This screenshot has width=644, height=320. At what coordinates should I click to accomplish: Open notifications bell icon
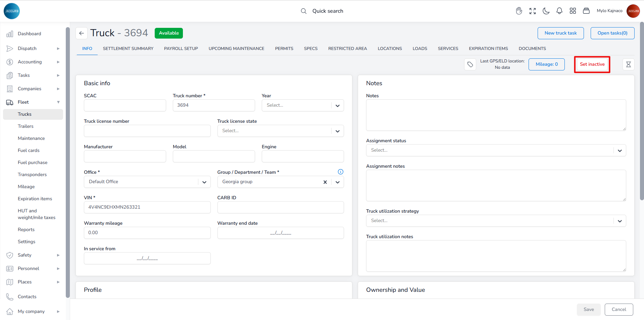(559, 11)
